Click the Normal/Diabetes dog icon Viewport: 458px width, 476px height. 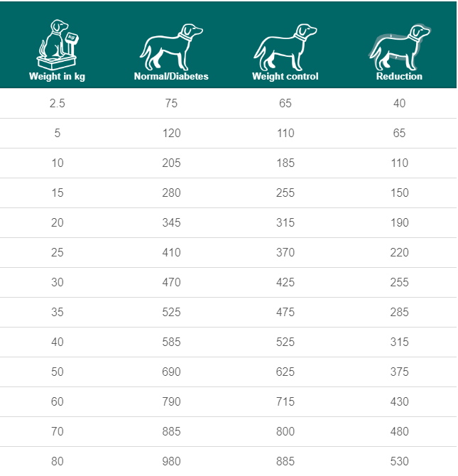point(171,47)
